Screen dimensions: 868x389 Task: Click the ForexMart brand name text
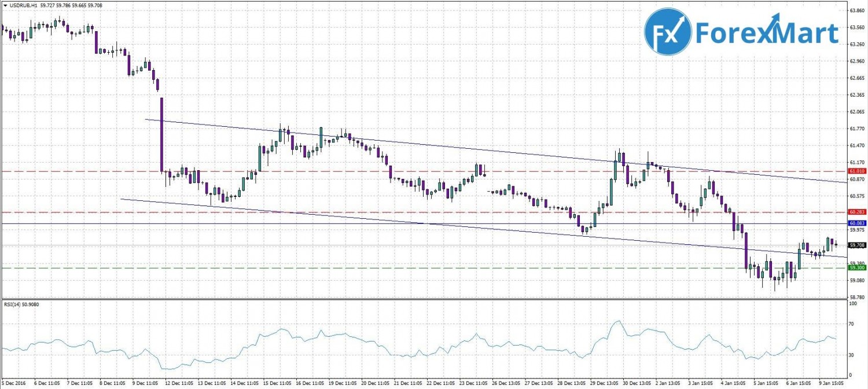coord(767,33)
